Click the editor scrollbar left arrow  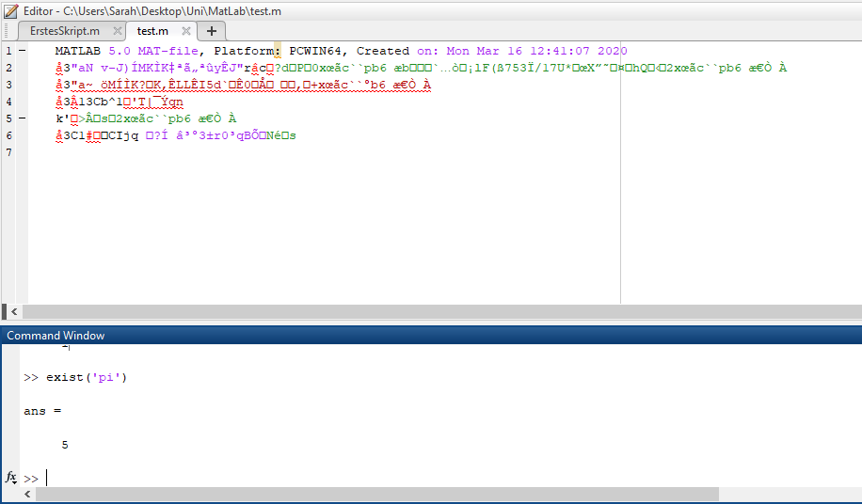(x=14, y=311)
